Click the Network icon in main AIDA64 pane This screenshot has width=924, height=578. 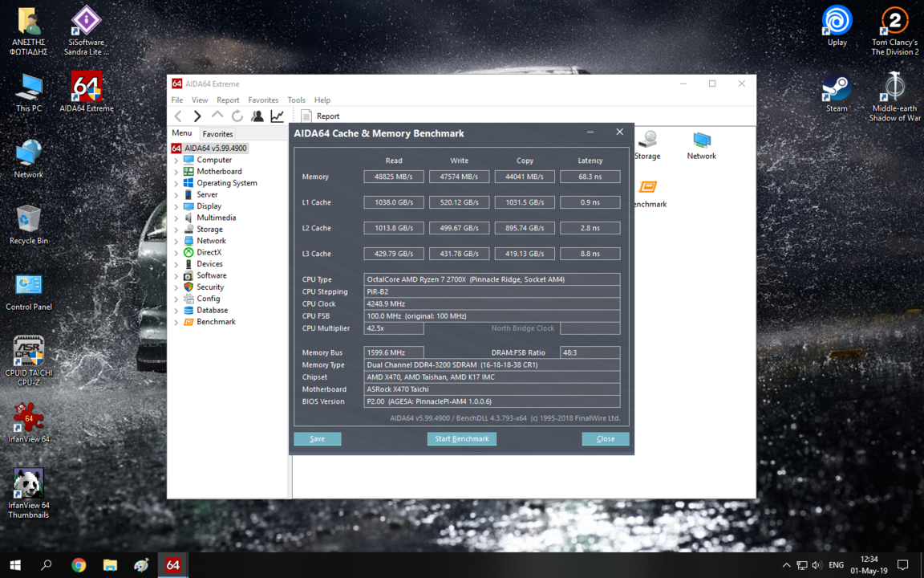click(x=701, y=145)
